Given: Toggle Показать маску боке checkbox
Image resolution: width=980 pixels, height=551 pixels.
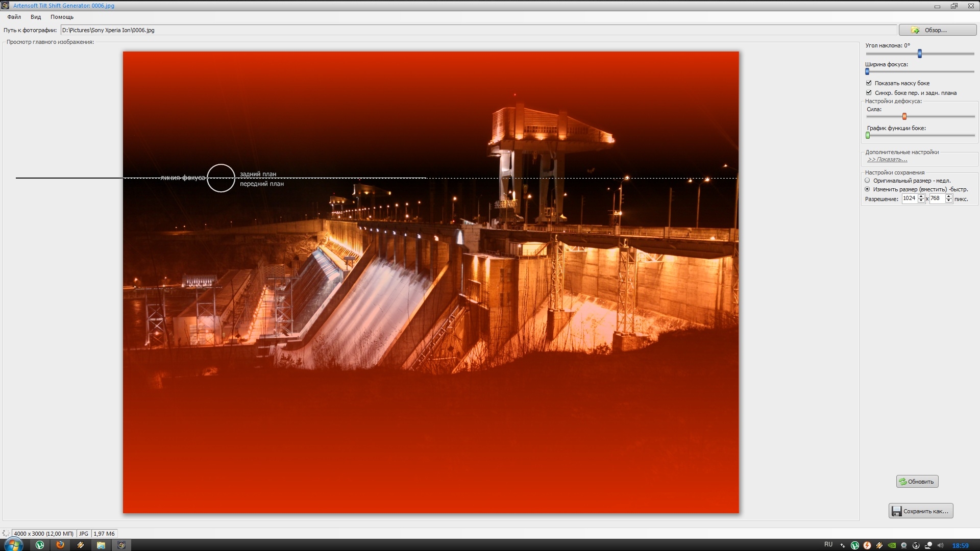Looking at the screenshot, I should coord(869,83).
